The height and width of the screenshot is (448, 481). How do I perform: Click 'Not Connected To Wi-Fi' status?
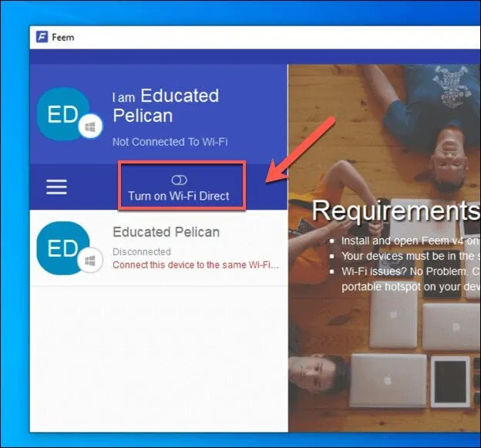170,142
